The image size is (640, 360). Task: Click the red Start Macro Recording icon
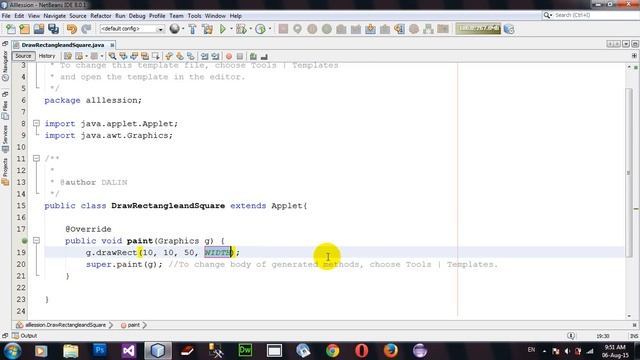pyautogui.click(x=229, y=56)
